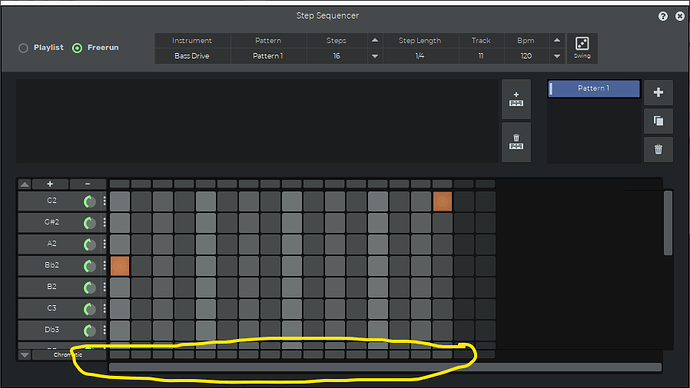
Task: Click the Bb2 note label
Action: tap(51, 265)
